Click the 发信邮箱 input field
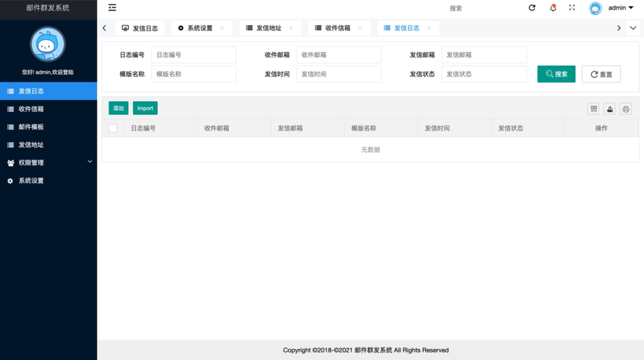Image resolution: width=644 pixels, height=360 pixels. pyautogui.click(x=484, y=55)
